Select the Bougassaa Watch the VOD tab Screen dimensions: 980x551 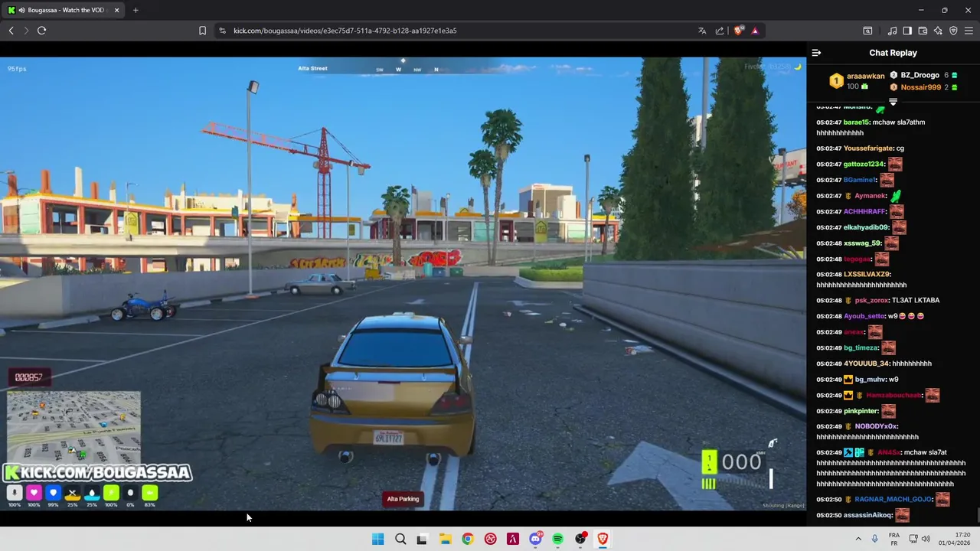[65, 10]
